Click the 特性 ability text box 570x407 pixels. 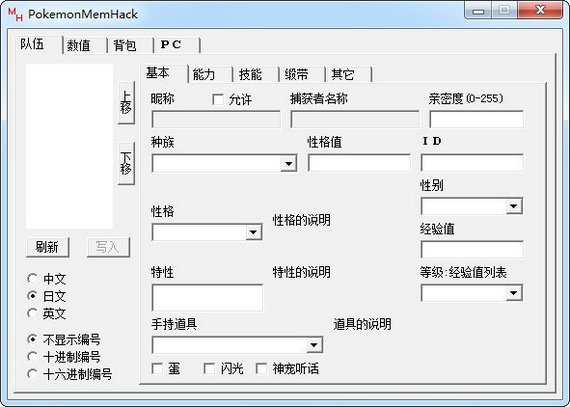point(207,298)
